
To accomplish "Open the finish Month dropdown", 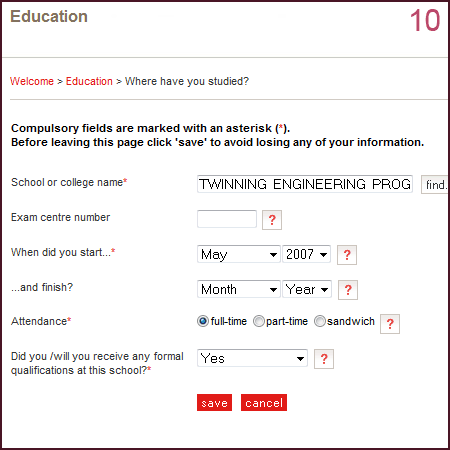I will pyautogui.click(x=239, y=289).
